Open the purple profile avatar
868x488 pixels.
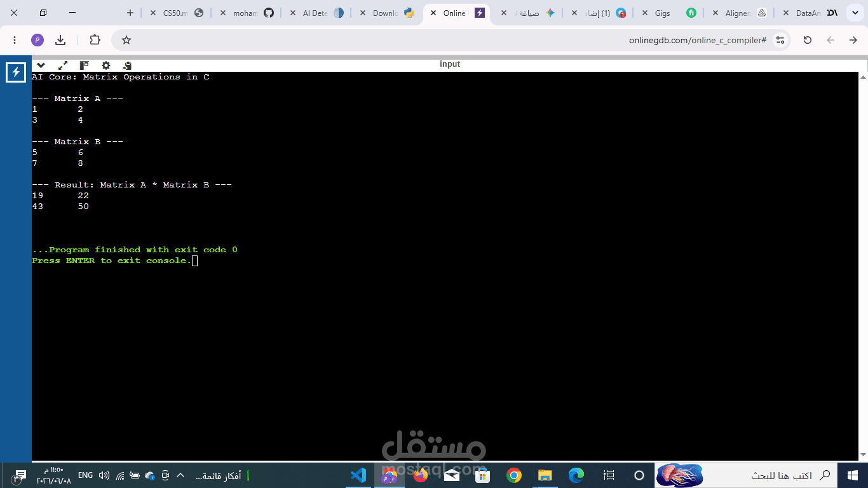click(x=37, y=40)
